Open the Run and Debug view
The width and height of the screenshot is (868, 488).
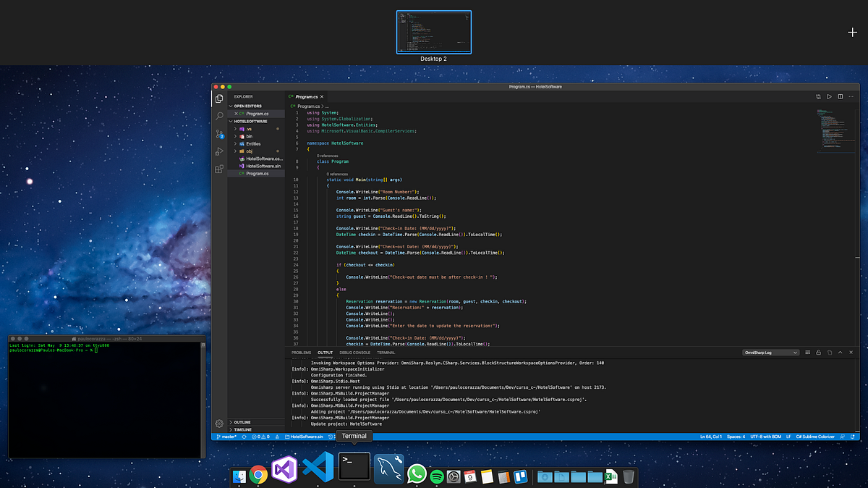218,151
